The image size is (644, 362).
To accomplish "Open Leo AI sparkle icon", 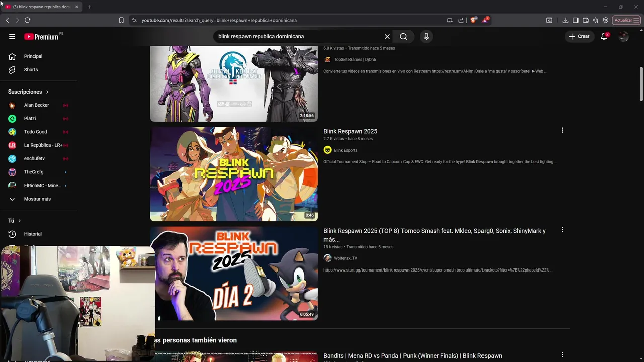I will [x=596, y=20].
